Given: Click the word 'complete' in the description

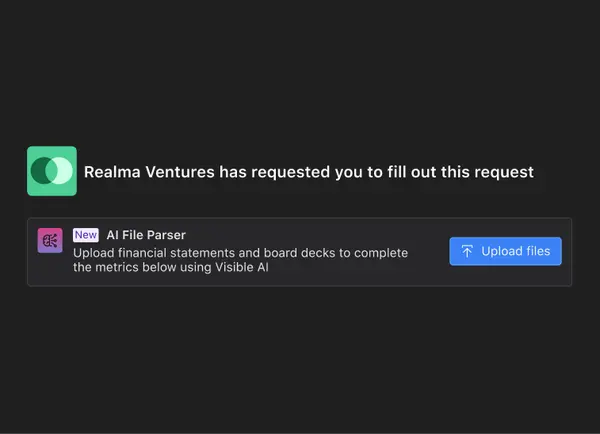Looking at the screenshot, I should pyautogui.click(x=381, y=254).
